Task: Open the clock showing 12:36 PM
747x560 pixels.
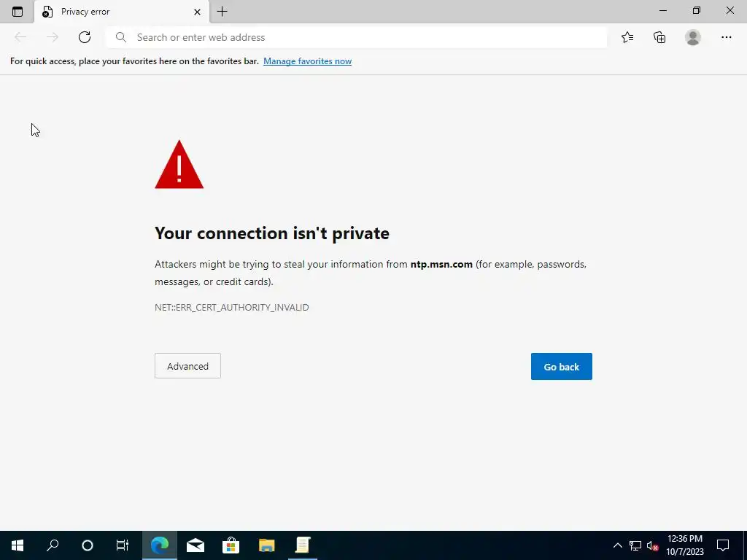Action: (x=684, y=545)
